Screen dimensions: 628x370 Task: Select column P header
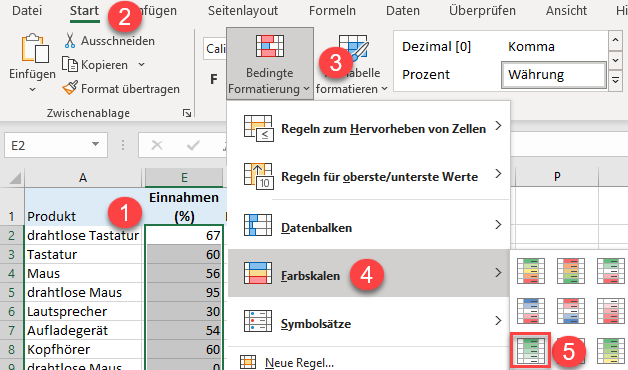(557, 176)
